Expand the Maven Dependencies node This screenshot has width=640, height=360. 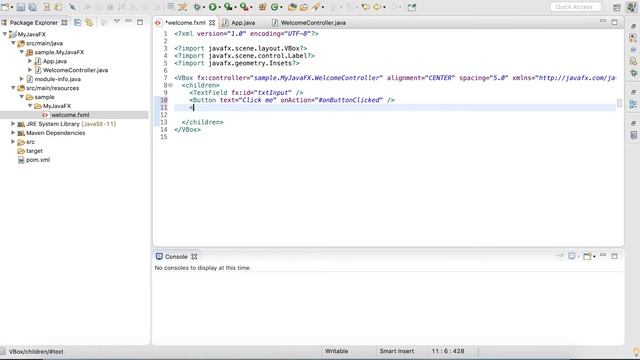coord(13,133)
